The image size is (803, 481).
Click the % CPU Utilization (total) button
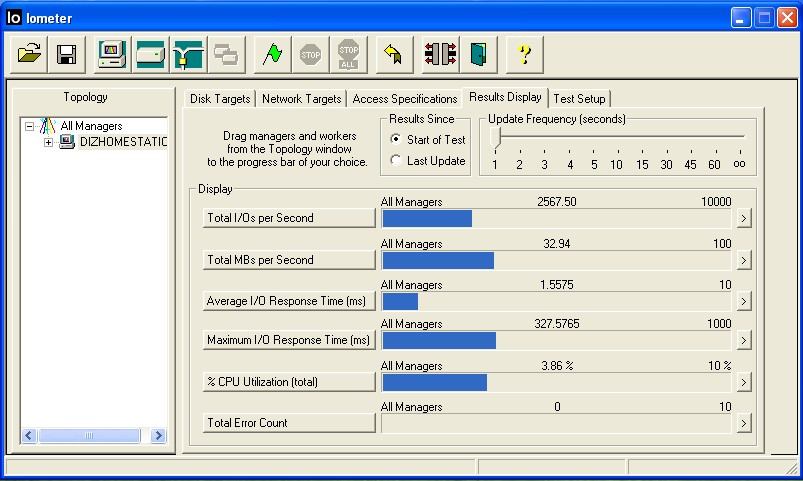(289, 382)
